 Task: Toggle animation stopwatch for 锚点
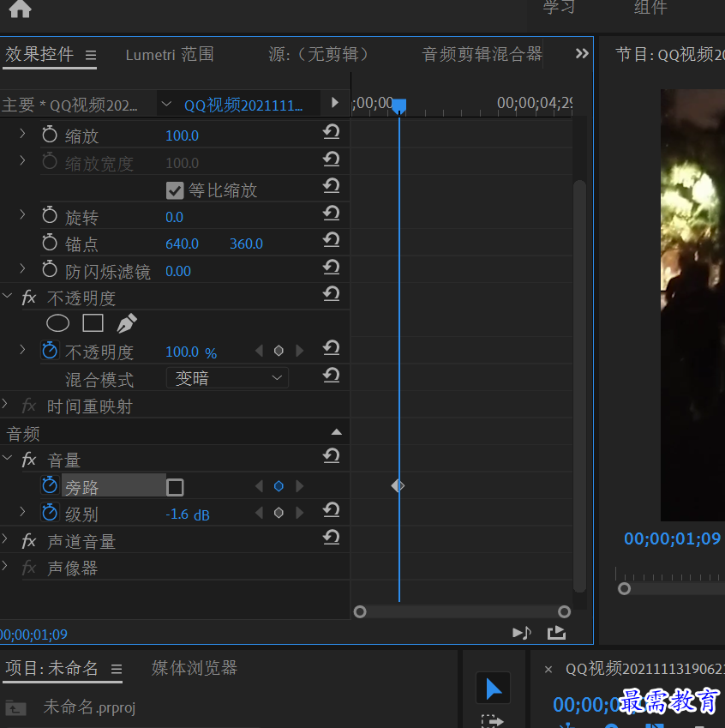point(50,243)
